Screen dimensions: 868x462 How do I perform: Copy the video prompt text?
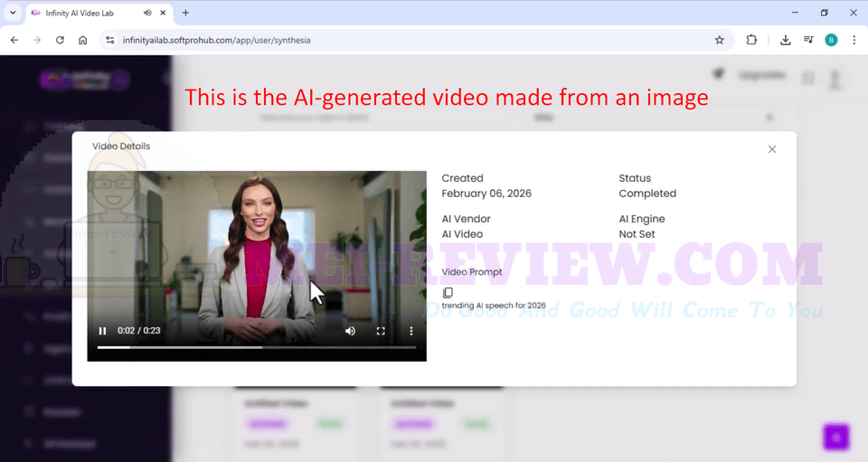(x=448, y=292)
